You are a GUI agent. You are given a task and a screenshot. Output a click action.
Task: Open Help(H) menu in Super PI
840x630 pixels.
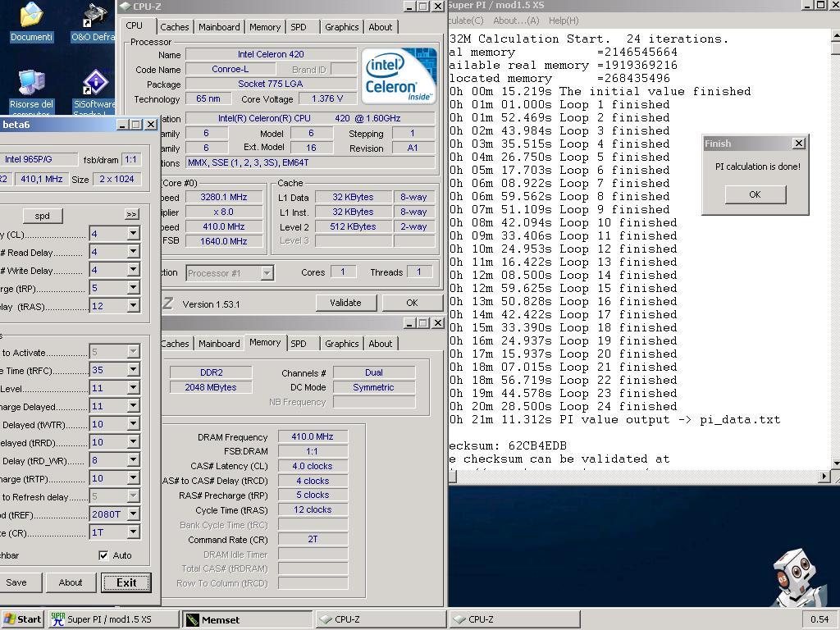point(564,21)
